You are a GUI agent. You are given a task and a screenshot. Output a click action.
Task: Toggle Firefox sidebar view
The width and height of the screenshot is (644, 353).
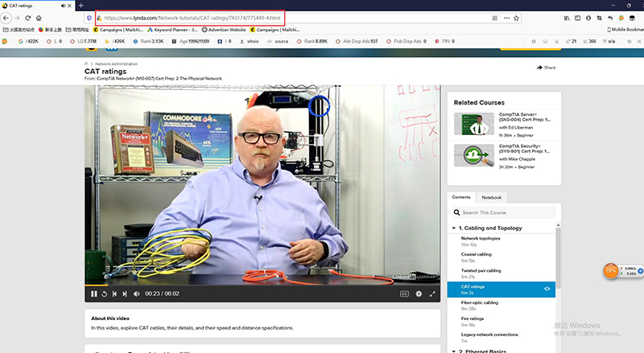tap(577, 18)
